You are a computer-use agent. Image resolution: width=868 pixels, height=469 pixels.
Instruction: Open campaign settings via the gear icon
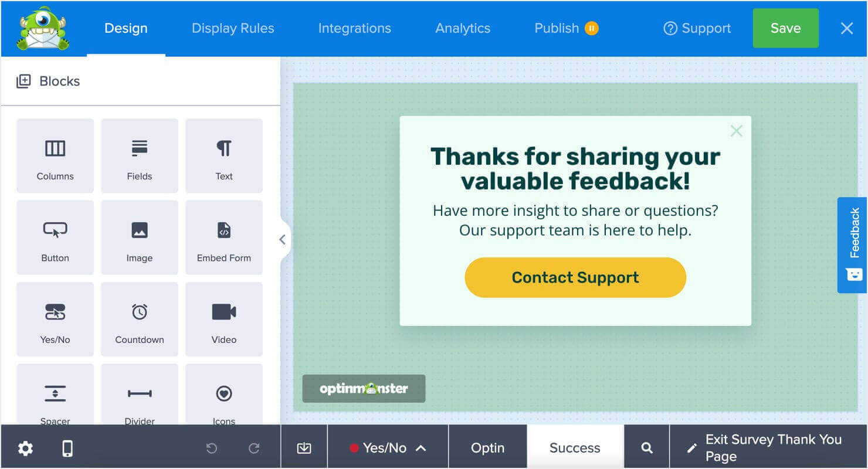25,447
